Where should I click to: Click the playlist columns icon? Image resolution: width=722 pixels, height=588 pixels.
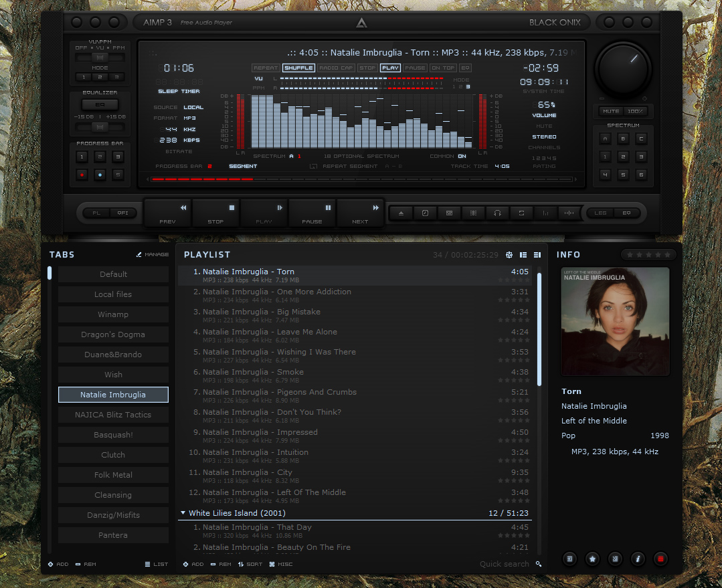click(x=473, y=213)
